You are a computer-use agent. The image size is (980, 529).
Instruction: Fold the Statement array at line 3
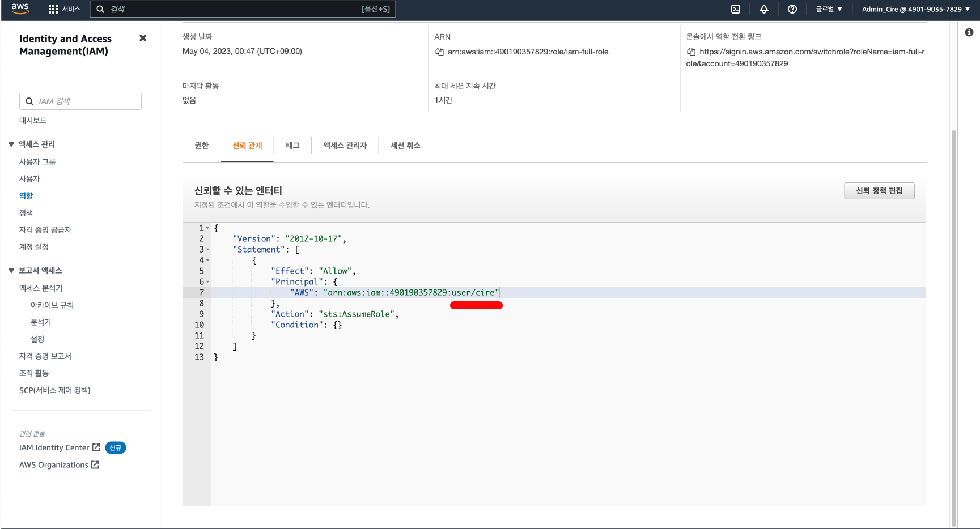click(x=208, y=250)
